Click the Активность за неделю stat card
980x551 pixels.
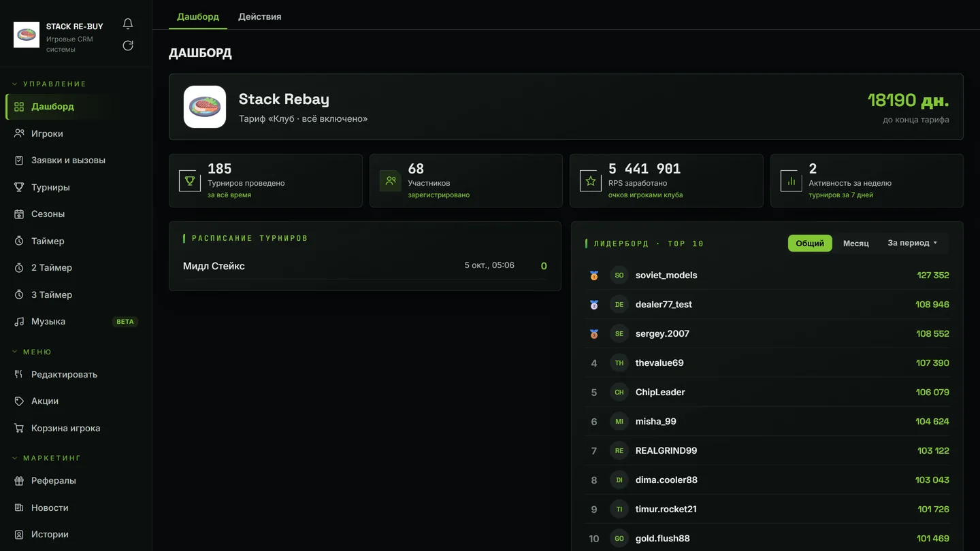click(867, 180)
